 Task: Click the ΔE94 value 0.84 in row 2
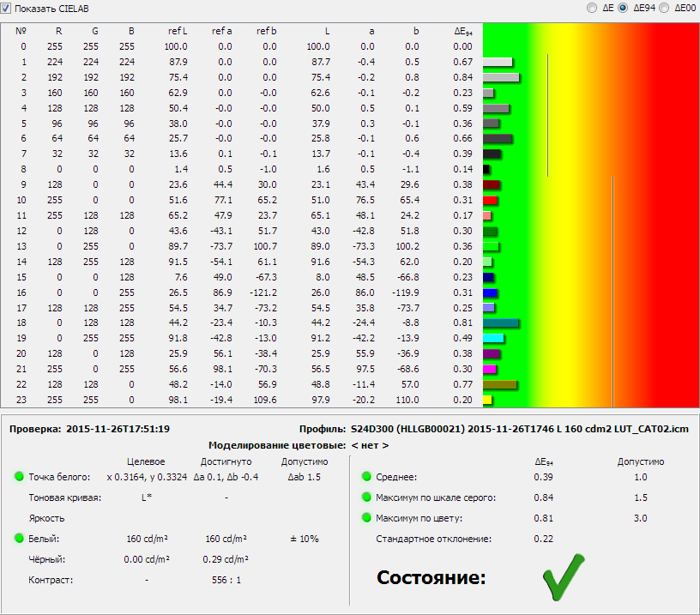(463, 78)
